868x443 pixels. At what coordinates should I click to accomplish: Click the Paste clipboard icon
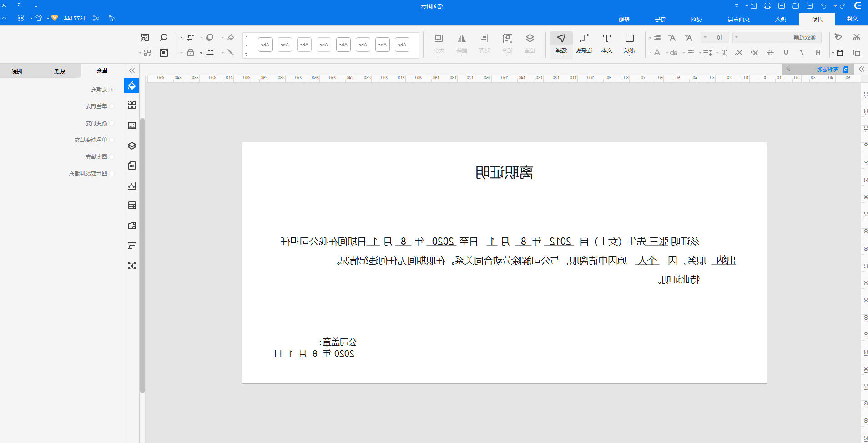[x=840, y=53]
